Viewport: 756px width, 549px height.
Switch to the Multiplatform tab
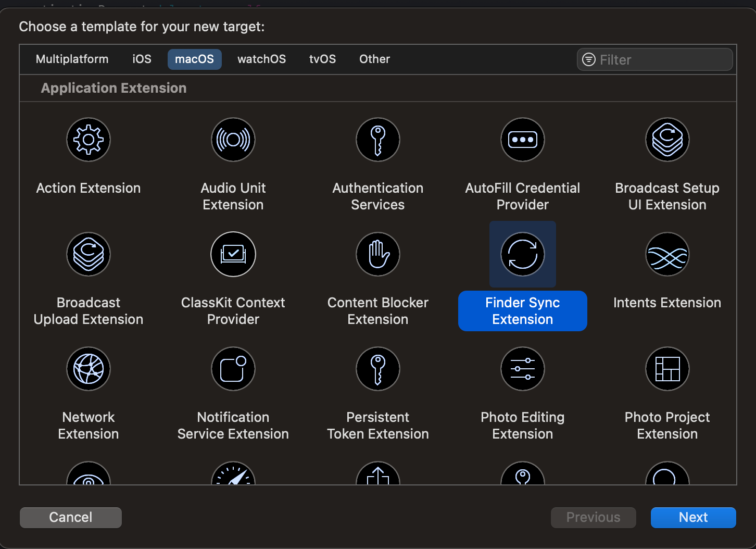click(x=72, y=59)
